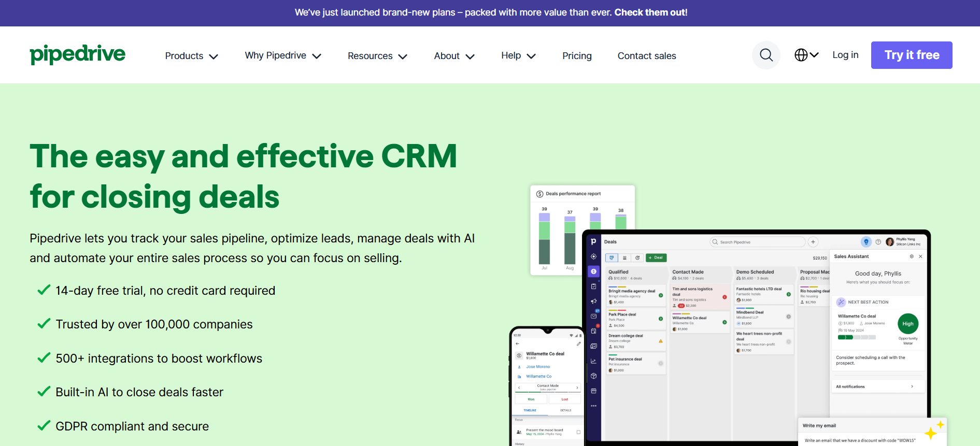The height and width of the screenshot is (446, 980).
Task: Open the Phyllis Yang profile avatar
Action: 890,242
